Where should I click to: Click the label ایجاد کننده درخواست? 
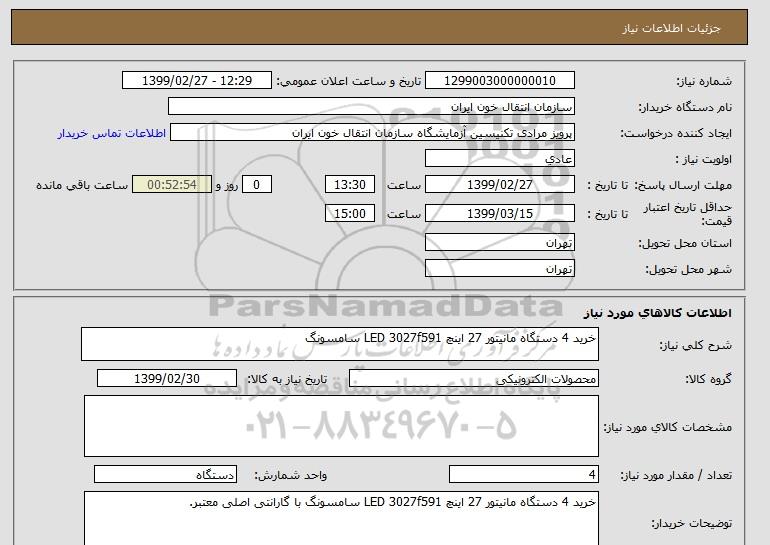[x=676, y=133]
